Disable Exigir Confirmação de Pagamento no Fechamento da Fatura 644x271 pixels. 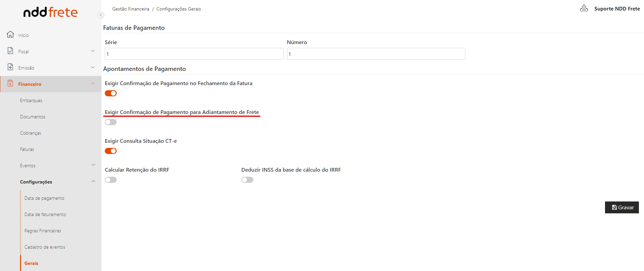click(x=111, y=93)
